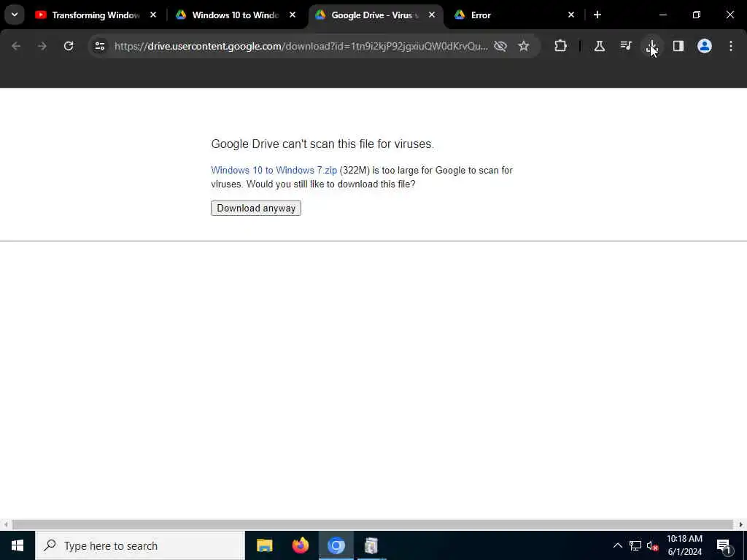Minimize the Chrome window

(662, 15)
